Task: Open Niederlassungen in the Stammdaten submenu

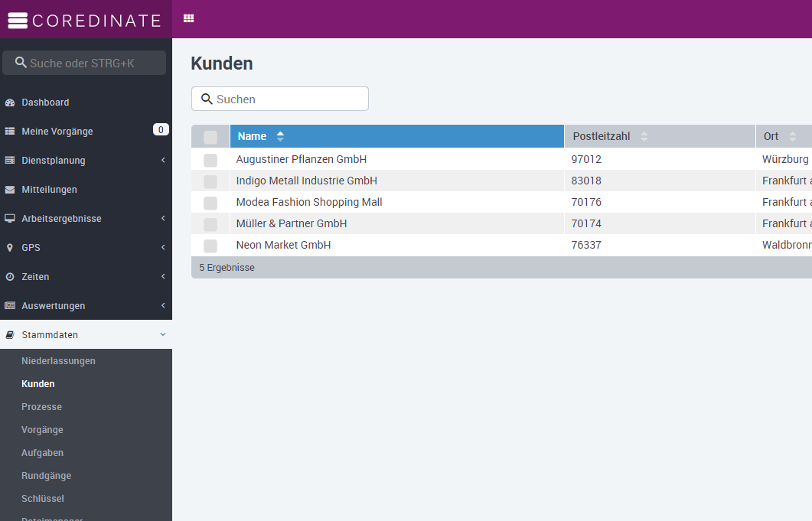Action: coord(58,361)
